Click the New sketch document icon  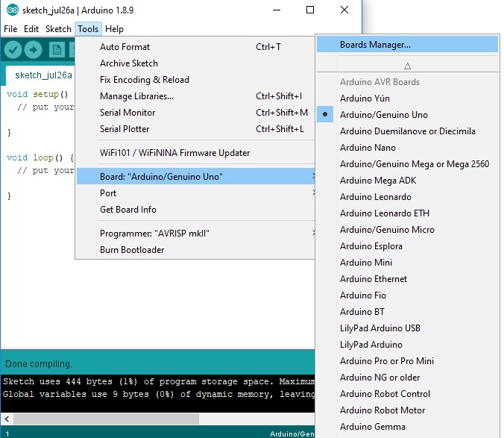[x=57, y=50]
